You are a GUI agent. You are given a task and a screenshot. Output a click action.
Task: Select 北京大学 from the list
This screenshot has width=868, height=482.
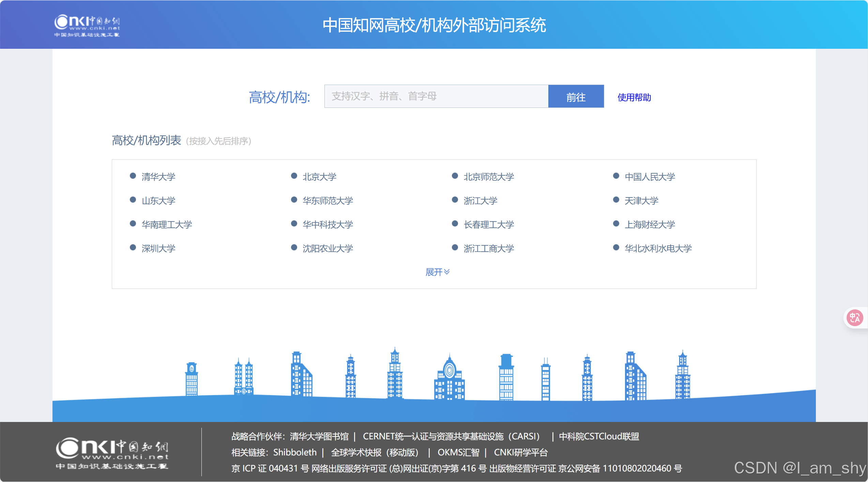[x=319, y=177]
